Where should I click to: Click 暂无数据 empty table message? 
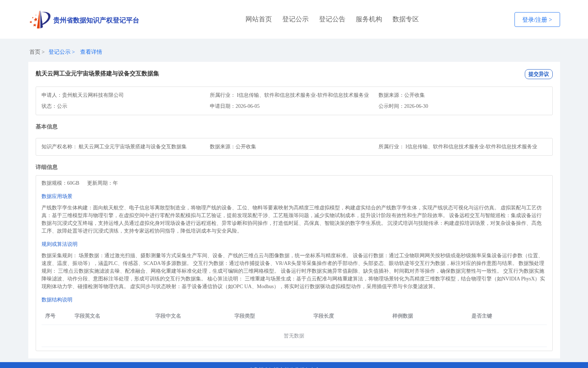(294, 336)
